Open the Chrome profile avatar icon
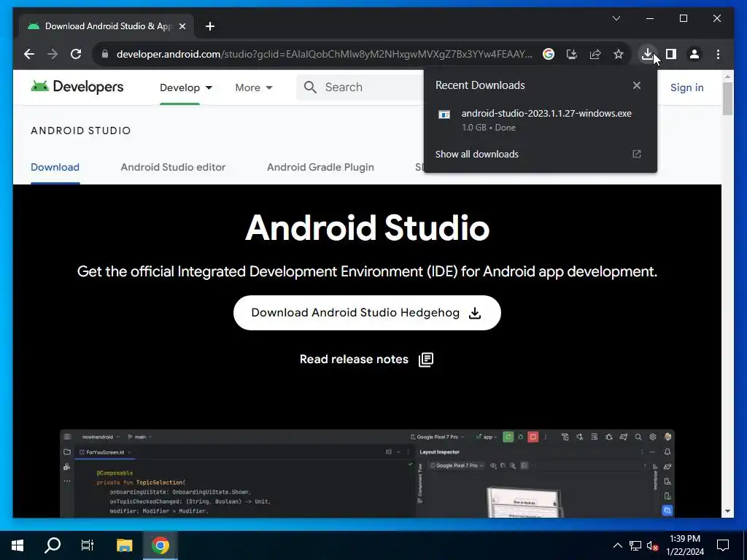 pyautogui.click(x=694, y=54)
